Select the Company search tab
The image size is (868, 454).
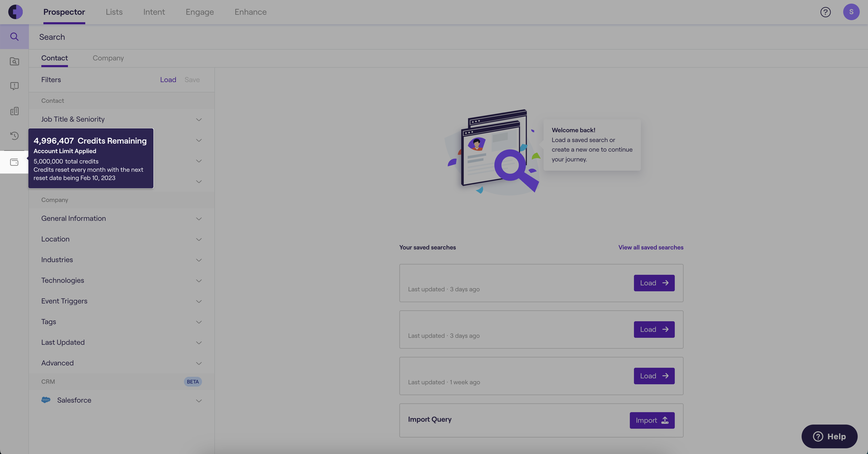coord(108,58)
